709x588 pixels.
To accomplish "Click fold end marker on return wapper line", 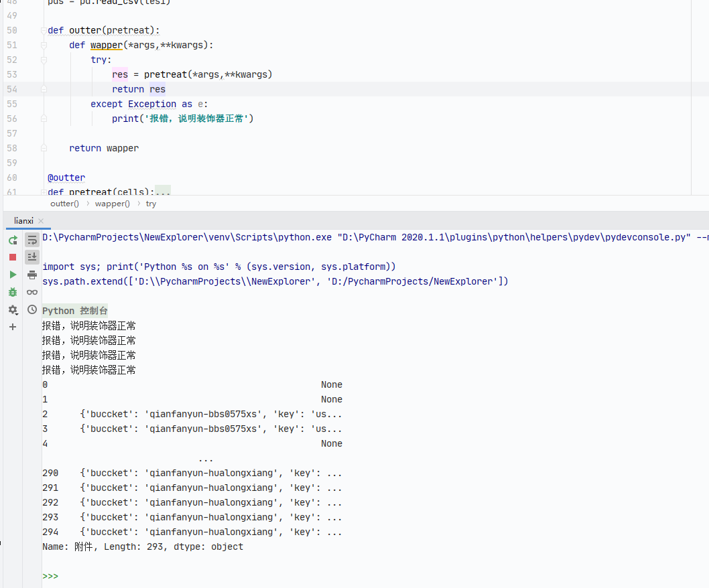I will 44,148.
